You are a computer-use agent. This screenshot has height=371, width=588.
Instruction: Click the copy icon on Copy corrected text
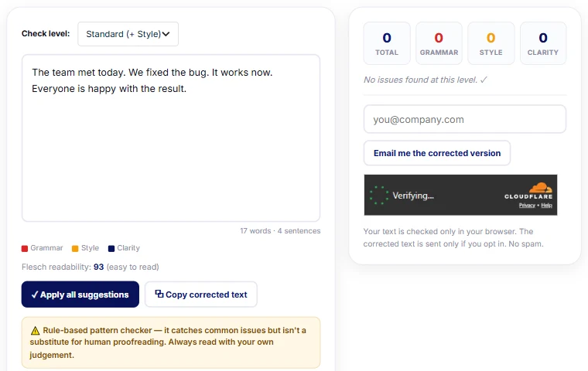click(159, 294)
